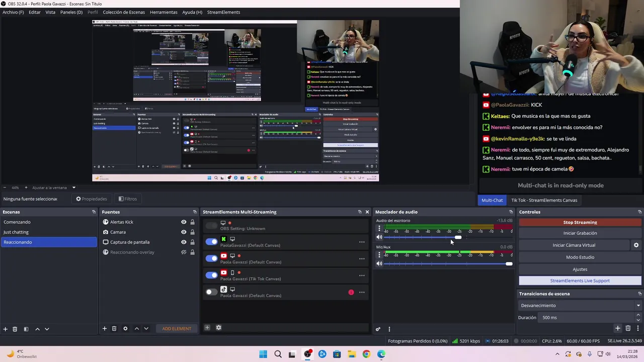Enable Modo Estudio
644x362 pixels.
(x=580, y=257)
